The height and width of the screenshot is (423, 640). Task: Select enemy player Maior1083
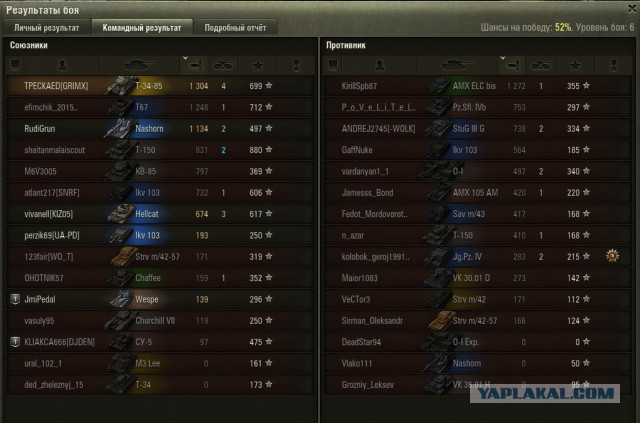click(x=360, y=278)
